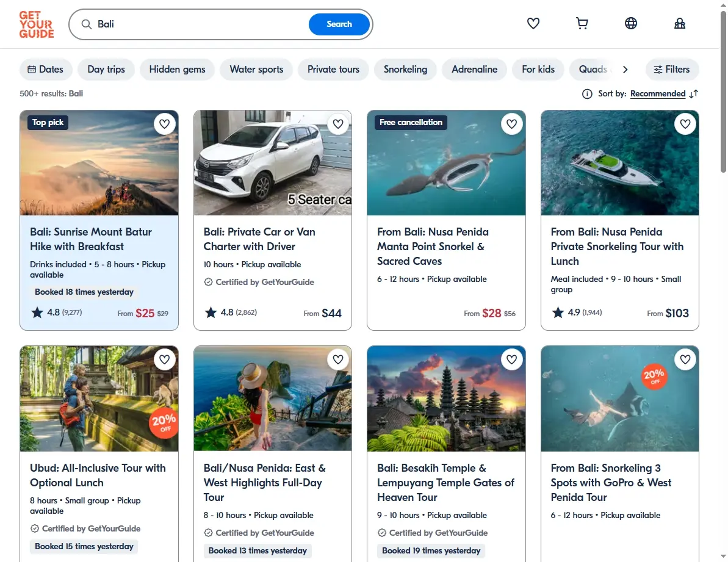Favorite the East & West Highlights card
The image size is (728, 562).
coord(338,359)
